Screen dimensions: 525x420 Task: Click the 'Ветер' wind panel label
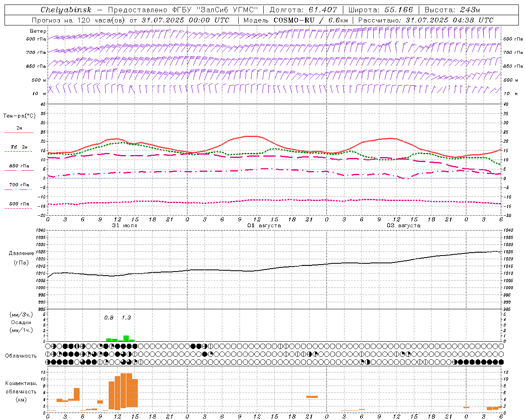click(x=38, y=31)
